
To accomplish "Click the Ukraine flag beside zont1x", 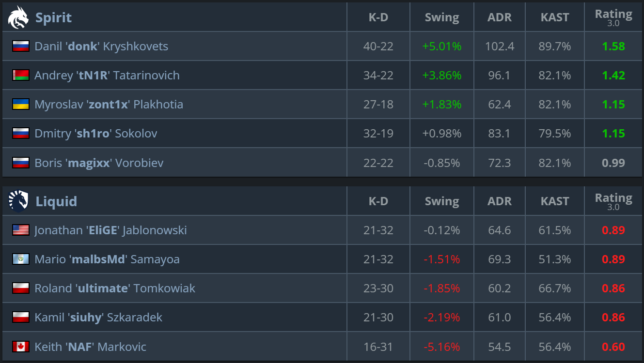I will pos(21,105).
